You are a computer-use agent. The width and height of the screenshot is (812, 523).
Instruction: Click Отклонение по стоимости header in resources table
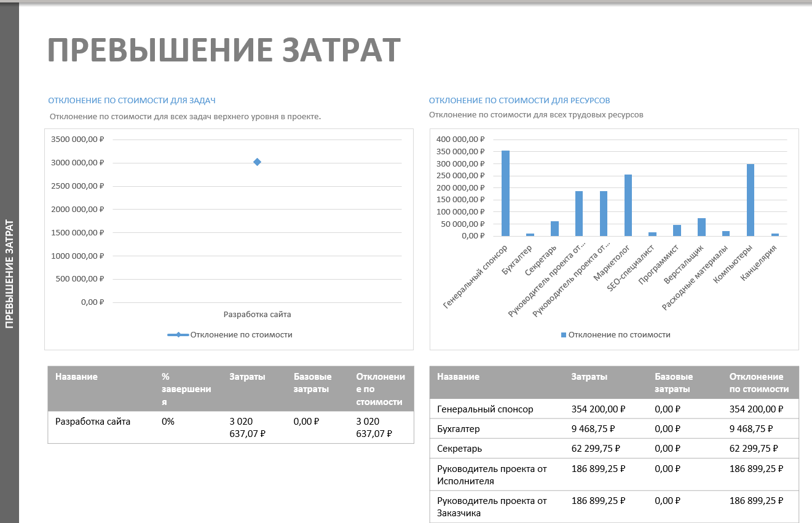click(759, 383)
